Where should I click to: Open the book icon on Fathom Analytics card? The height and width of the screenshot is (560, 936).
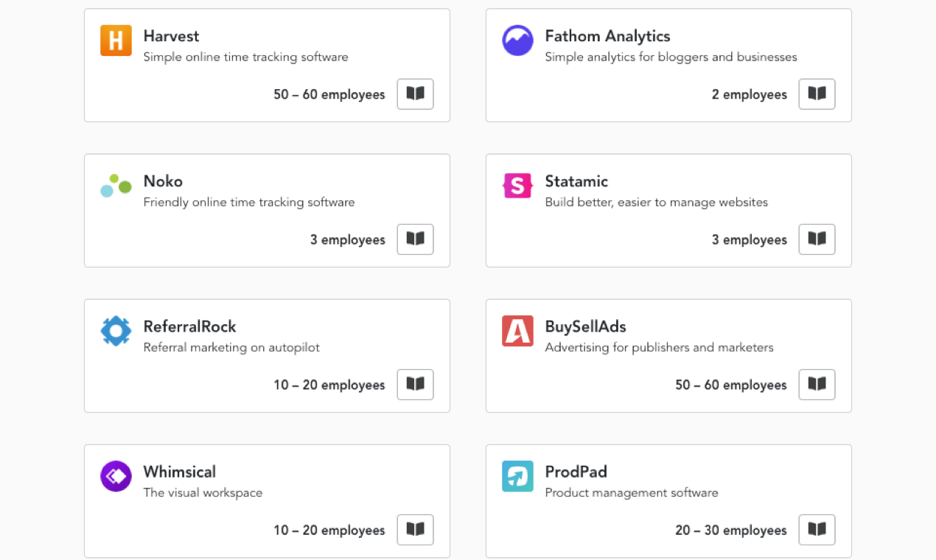[817, 94]
